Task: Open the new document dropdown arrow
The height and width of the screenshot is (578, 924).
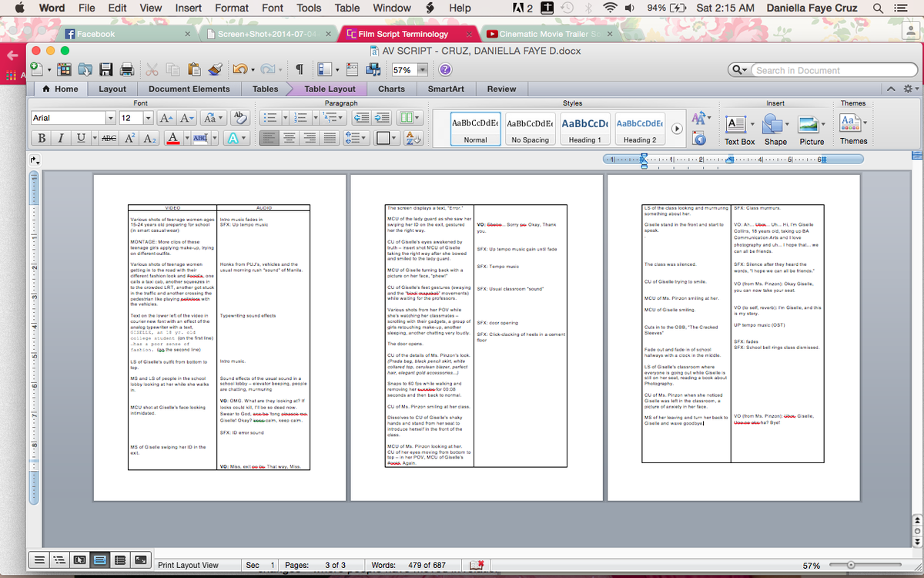Action: [x=49, y=69]
